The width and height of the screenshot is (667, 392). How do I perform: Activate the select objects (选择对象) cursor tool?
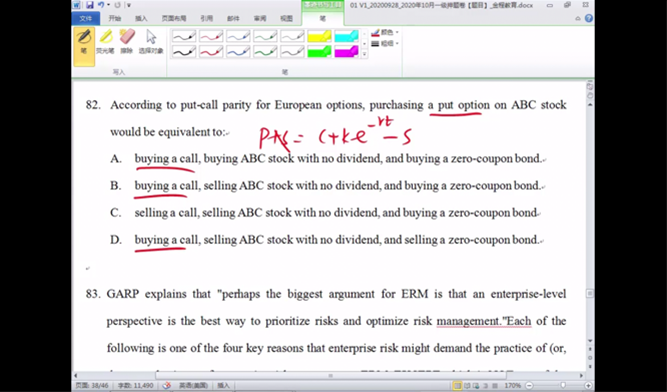(x=151, y=42)
